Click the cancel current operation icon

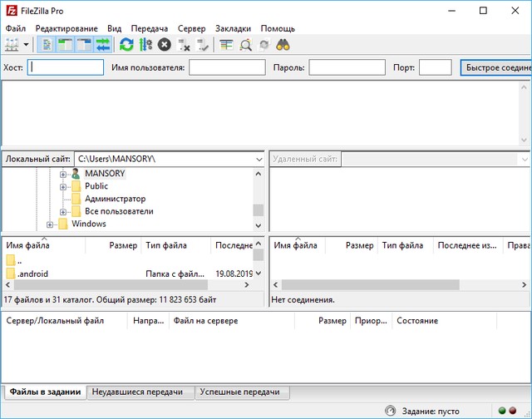[165, 45]
